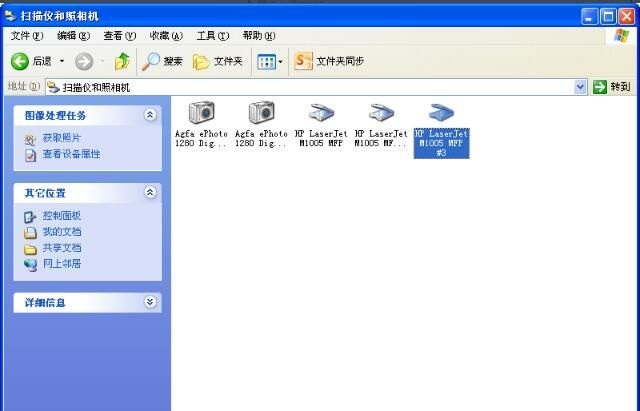Click the green Back arrow icon

tap(20, 62)
